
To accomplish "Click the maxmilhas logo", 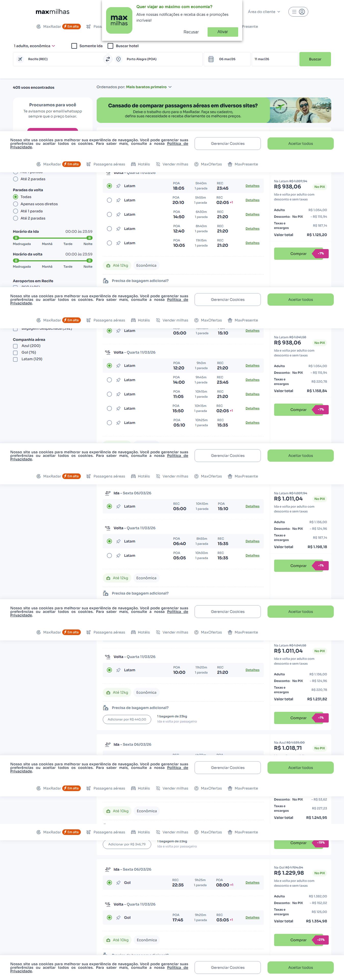I will 53,12.
